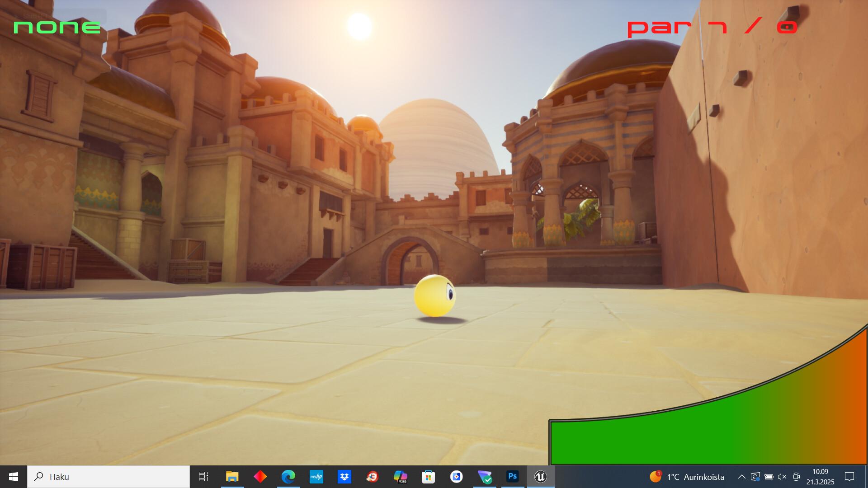Viewport: 868px width, 488px height.
Task: Click inside the Haku search field
Action: 108,477
